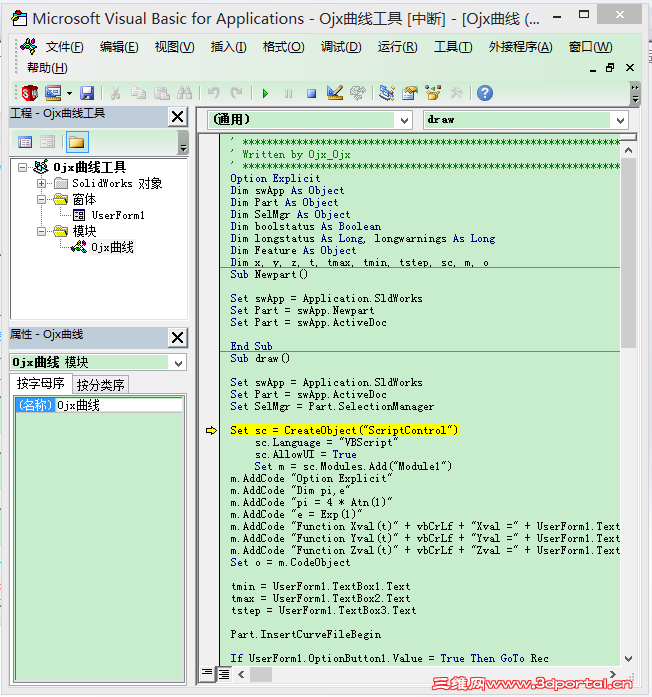Screen dimensions: 652x697
Task: Open the Object Browser toolbar icon
Action: (x=433, y=93)
